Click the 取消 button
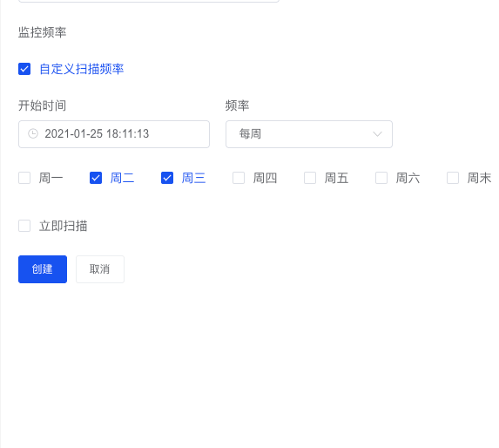 [100, 269]
